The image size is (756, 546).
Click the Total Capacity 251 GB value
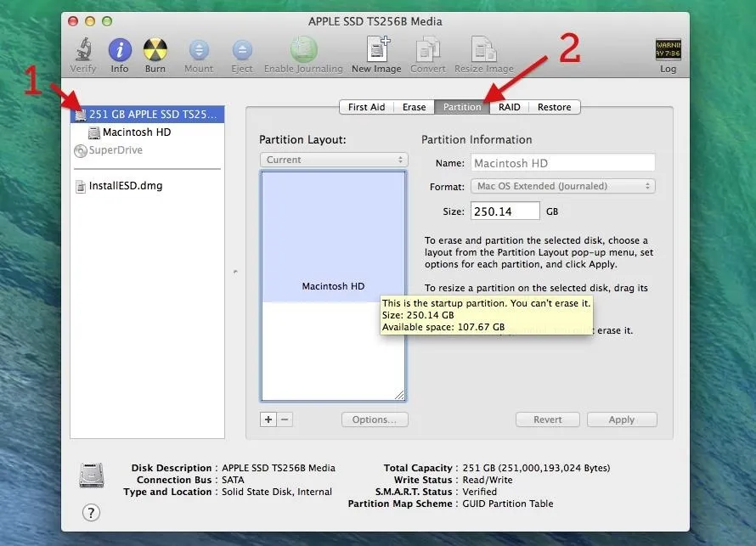(x=536, y=468)
